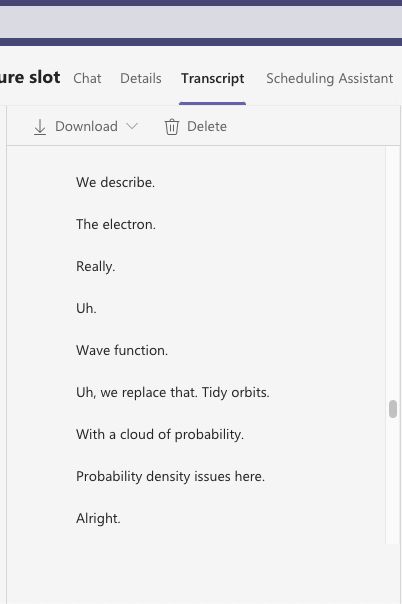The image size is (402, 604).
Task: Click the Download button label
Action: click(86, 126)
